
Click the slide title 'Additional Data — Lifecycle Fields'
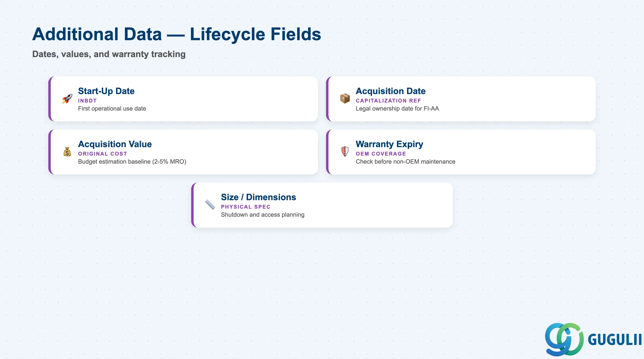176,34
